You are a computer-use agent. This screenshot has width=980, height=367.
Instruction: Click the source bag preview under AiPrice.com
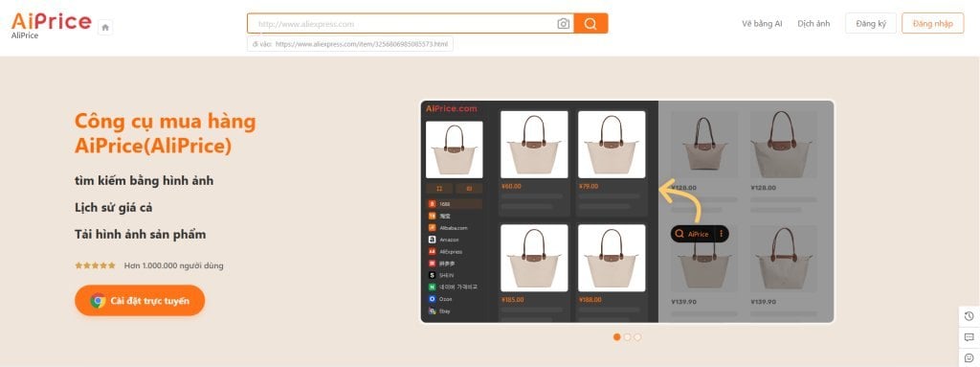pyautogui.click(x=455, y=149)
